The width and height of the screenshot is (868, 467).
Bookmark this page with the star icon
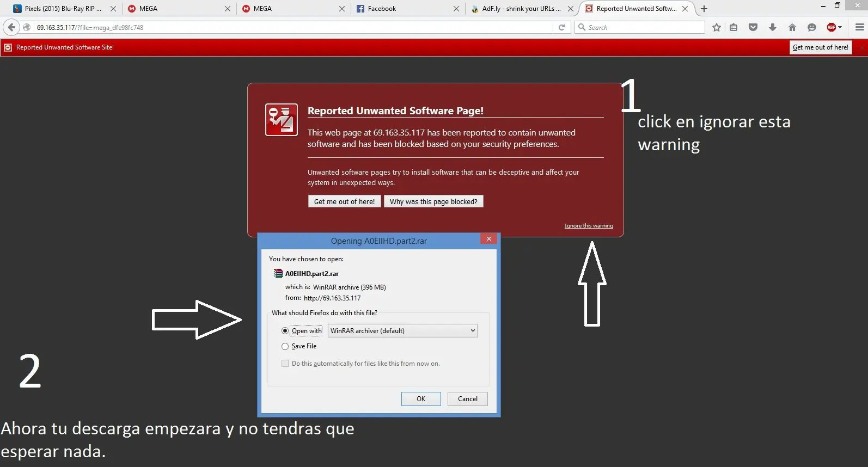[717, 27]
